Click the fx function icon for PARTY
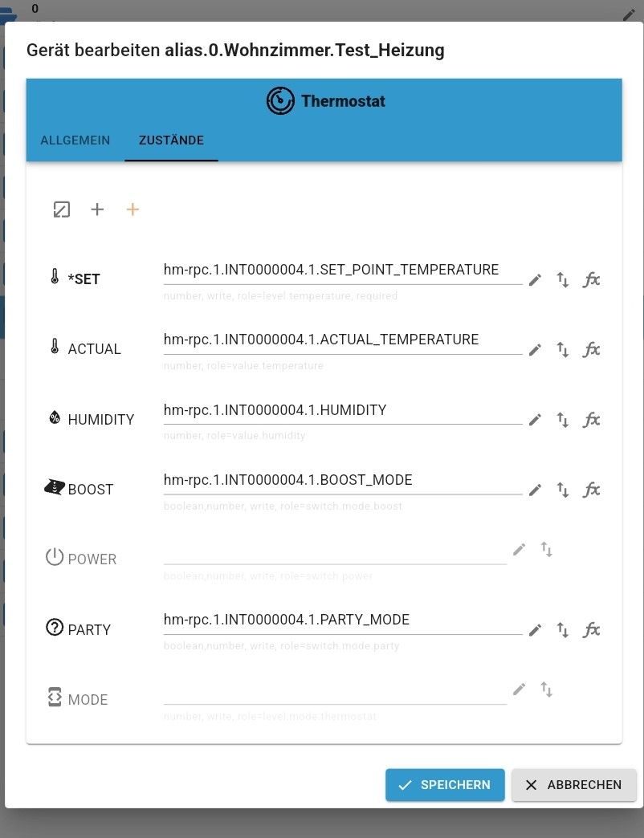 click(591, 630)
